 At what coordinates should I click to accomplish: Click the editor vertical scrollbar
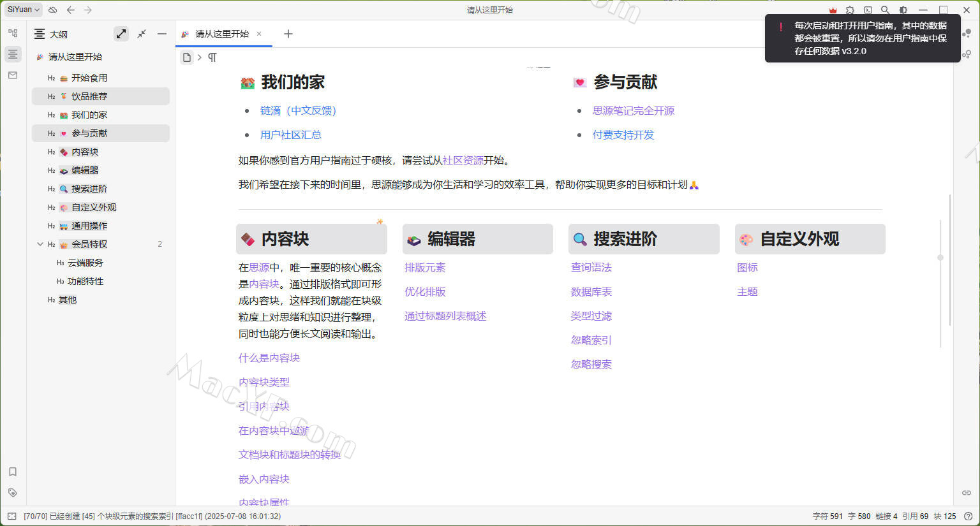(x=950, y=260)
